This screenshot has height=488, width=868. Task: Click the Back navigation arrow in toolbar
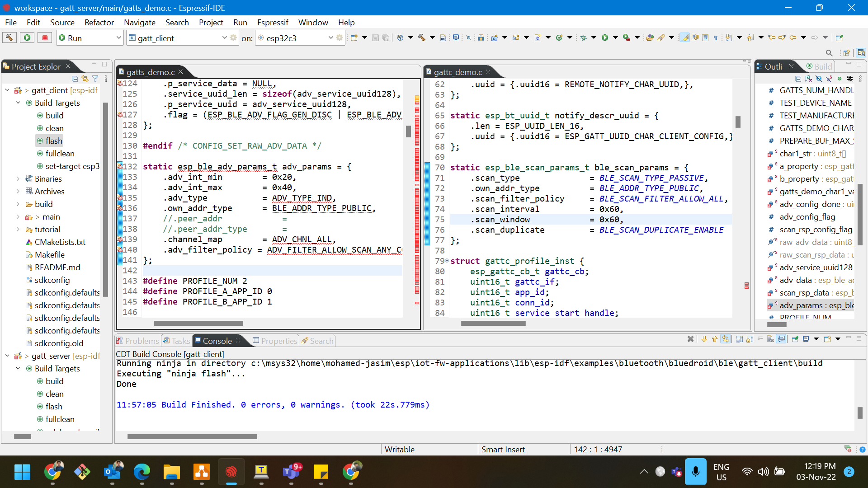[x=793, y=38]
